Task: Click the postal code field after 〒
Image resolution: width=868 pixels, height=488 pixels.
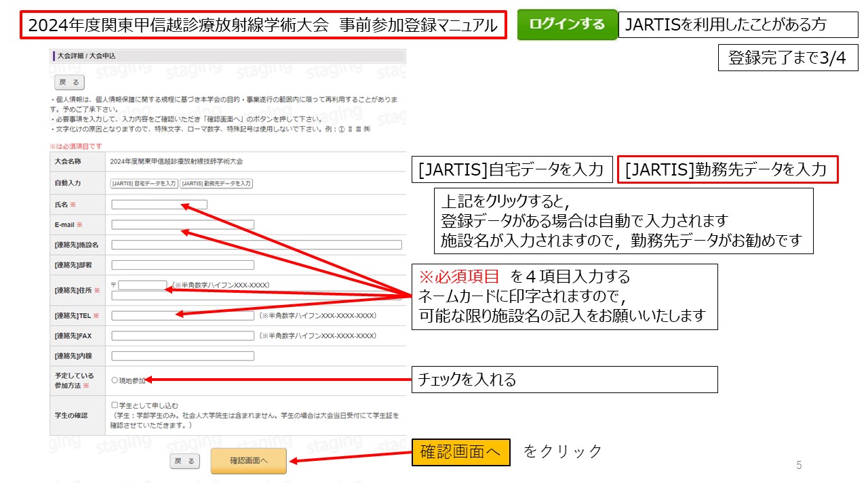Action: [142, 285]
